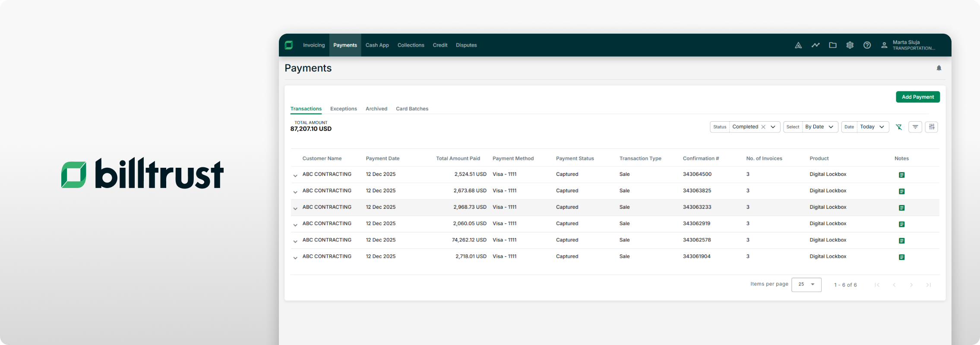Open the note for confirmation 343062919
The height and width of the screenshot is (345, 980).
click(901, 224)
